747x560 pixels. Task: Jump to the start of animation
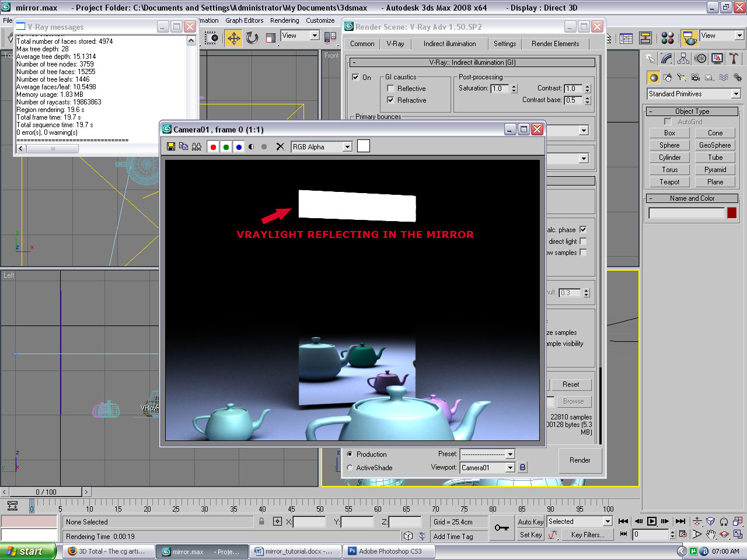(624, 521)
